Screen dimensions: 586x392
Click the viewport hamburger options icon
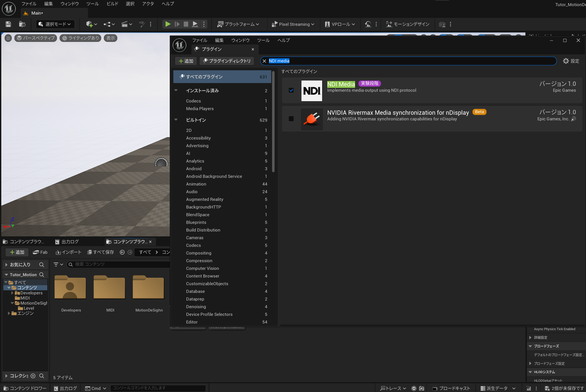(8, 38)
